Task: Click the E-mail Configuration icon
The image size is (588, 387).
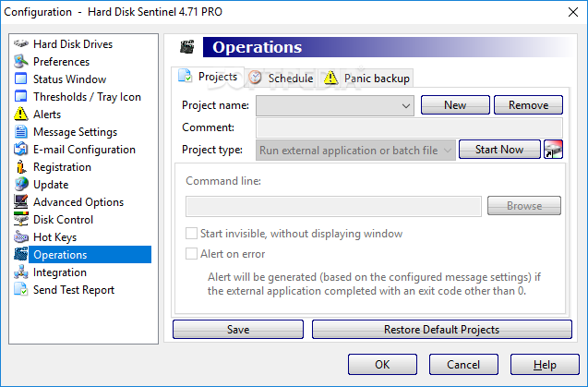Action: 21,150
